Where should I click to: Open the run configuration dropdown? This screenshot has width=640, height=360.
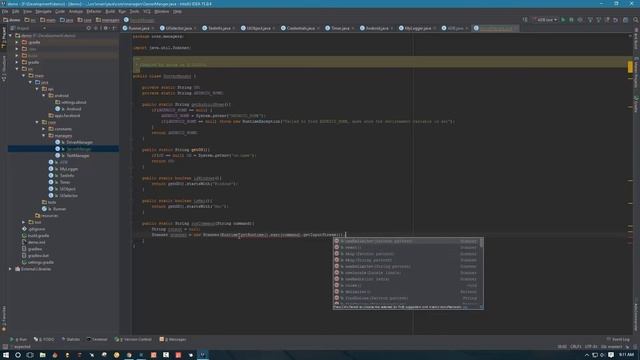[x=545, y=20]
